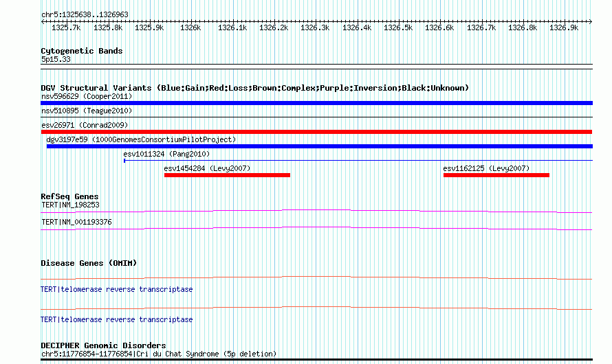Click the black nsv510895 variant line

click(316, 117)
